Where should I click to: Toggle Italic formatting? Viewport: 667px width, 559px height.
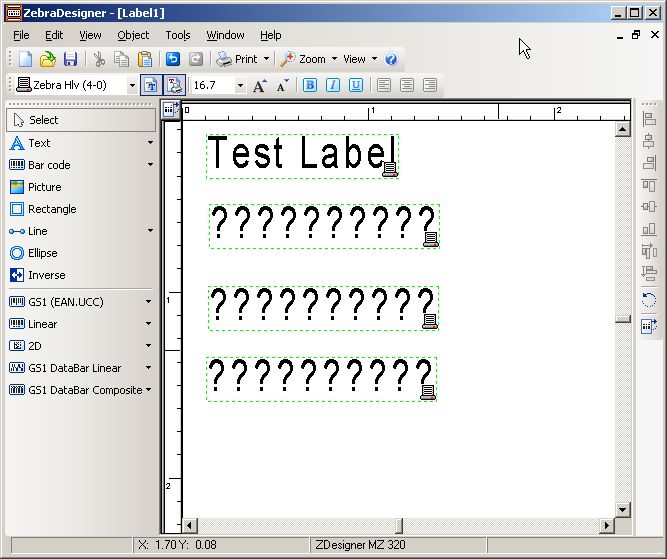tap(333, 85)
